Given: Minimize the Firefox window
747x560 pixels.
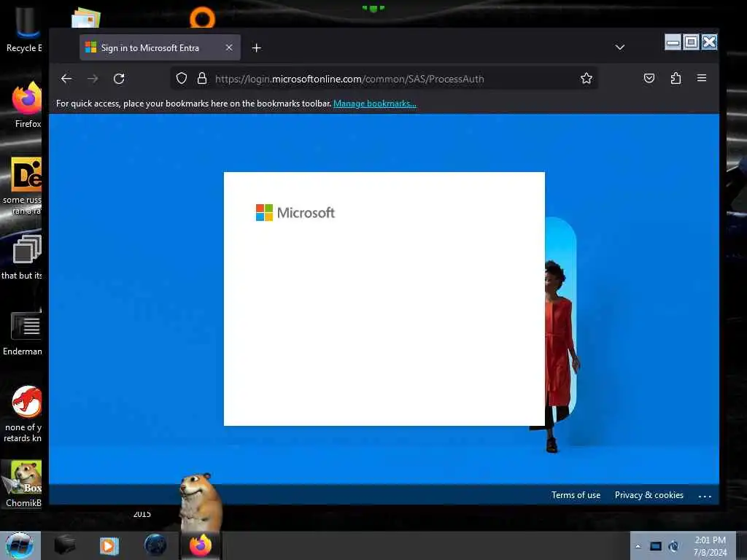Looking at the screenshot, I should pos(673,42).
